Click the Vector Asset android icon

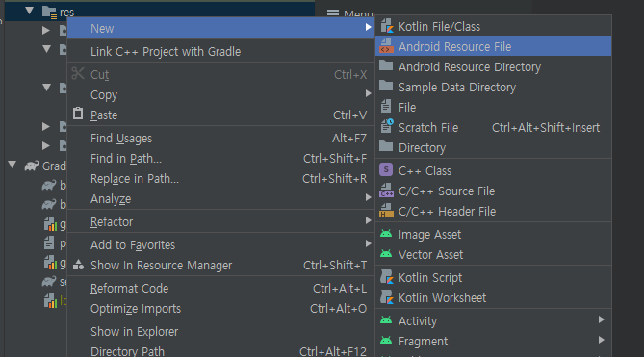coord(386,254)
